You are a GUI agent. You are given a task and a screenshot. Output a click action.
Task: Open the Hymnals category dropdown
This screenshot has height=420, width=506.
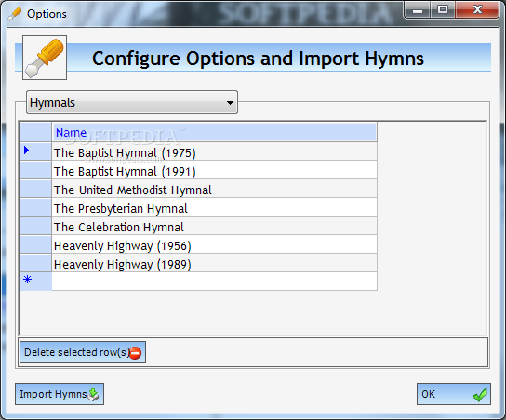(x=132, y=102)
